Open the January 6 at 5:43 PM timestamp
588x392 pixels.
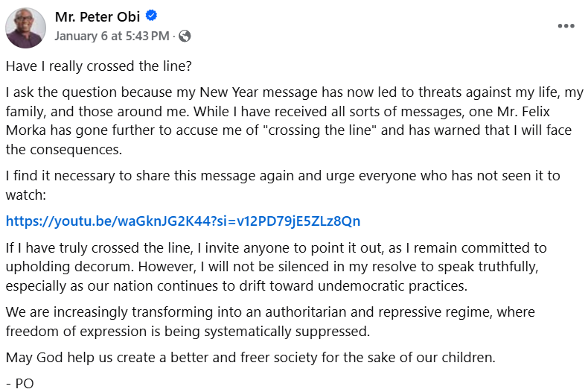[x=112, y=35]
